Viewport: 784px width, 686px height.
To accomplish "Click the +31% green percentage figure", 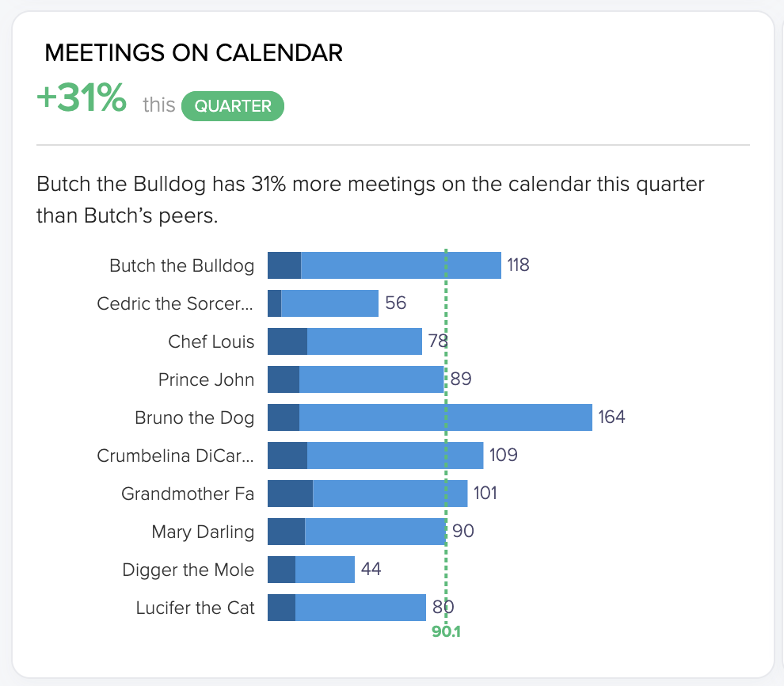I will click(82, 97).
